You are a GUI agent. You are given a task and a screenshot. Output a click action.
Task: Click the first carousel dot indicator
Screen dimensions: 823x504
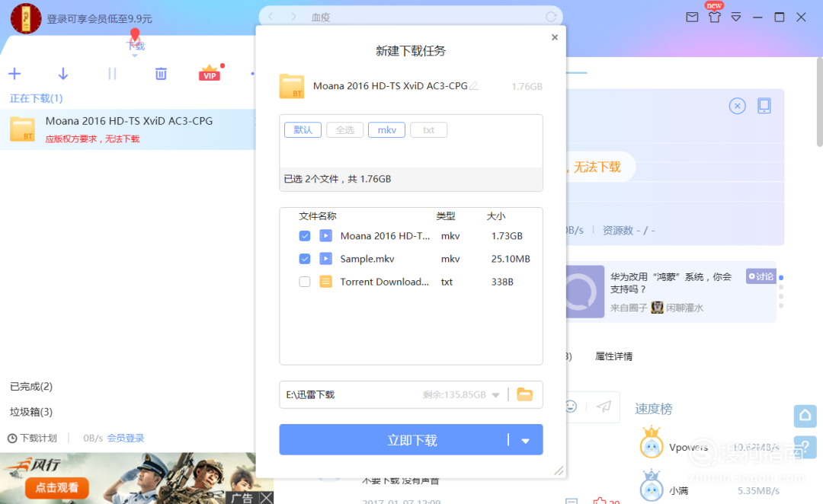pos(781,277)
